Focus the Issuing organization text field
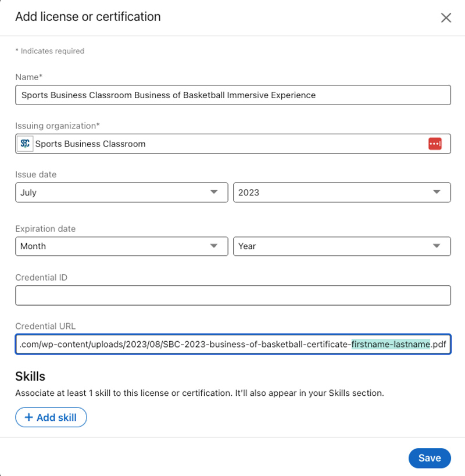The image size is (465, 476). (227, 144)
